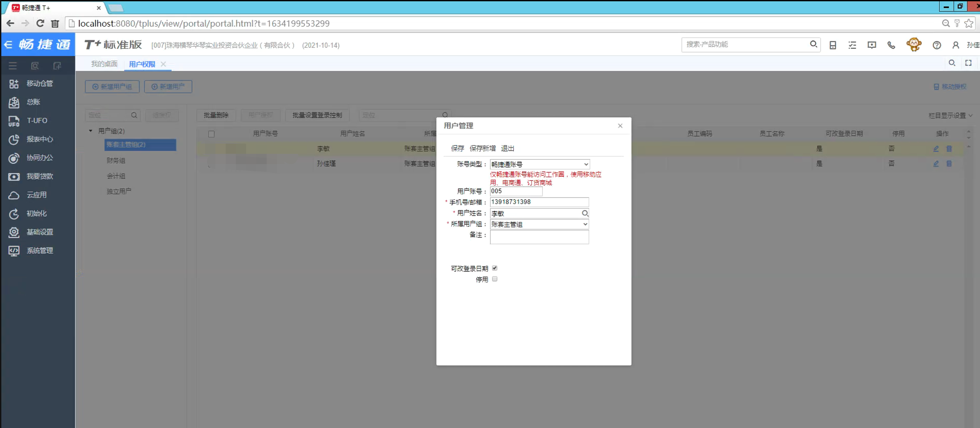Toggle the 可改登录日期 checkbox
The height and width of the screenshot is (428, 980).
point(495,268)
